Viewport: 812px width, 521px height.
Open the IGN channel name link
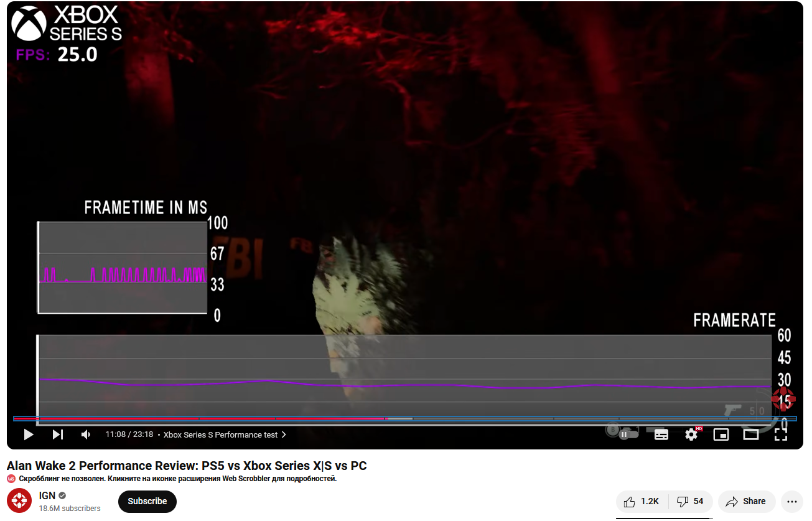[47, 496]
